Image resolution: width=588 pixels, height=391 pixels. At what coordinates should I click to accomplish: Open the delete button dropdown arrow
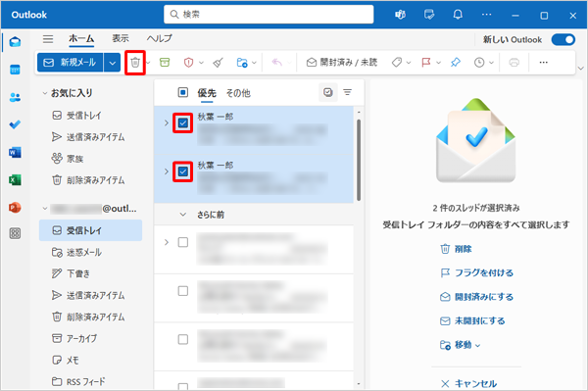[148, 63]
